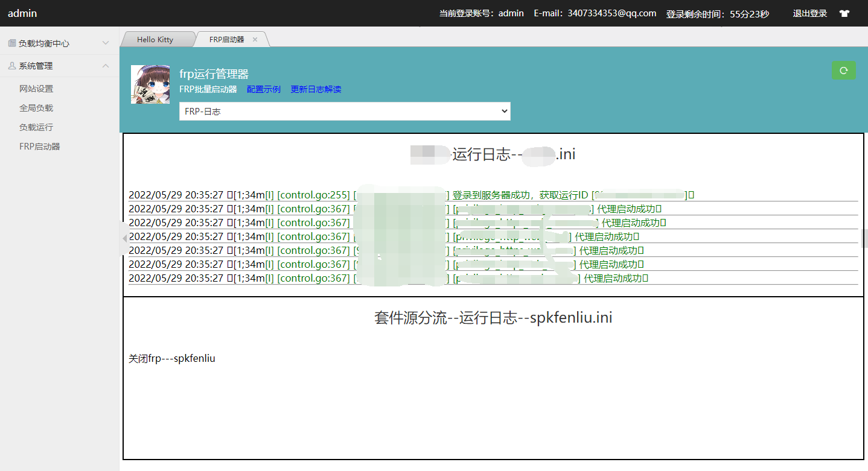Click the 登录到服务器成功 log entry
The image size is (868, 471).
[476, 194]
